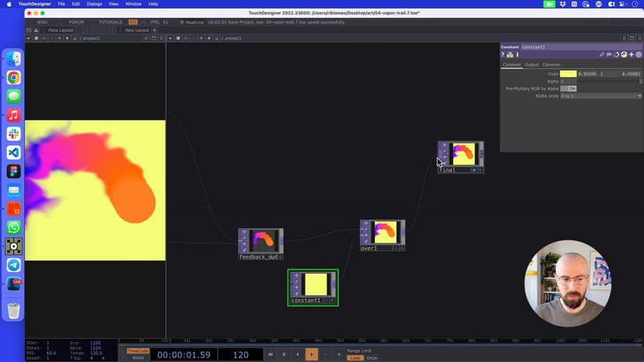The width and height of the screenshot is (644, 362).
Task: Click the TimeCode button
Action: click(x=137, y=350)
